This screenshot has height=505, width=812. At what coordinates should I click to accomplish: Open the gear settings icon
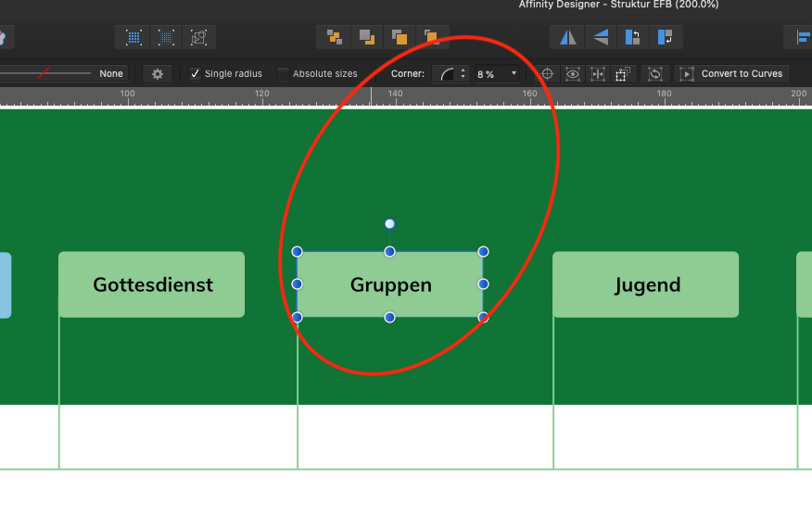158,74
